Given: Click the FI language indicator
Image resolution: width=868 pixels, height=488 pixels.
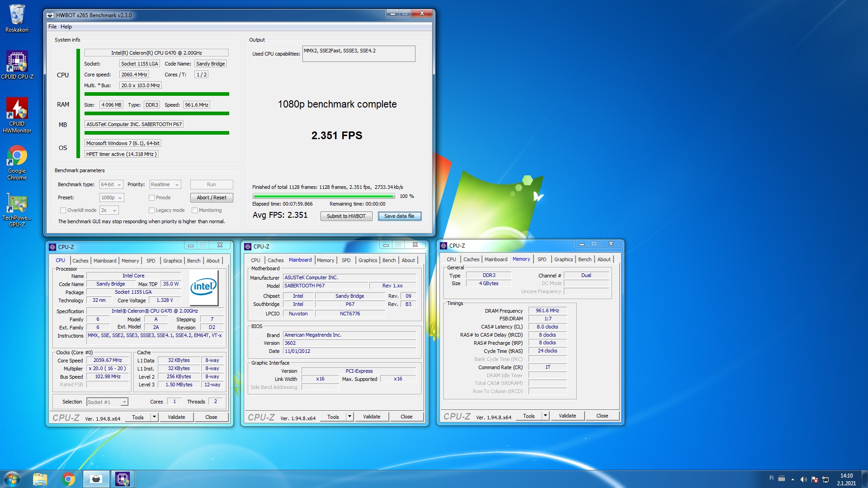Looking at the screenshot, I should coord(771,478).
